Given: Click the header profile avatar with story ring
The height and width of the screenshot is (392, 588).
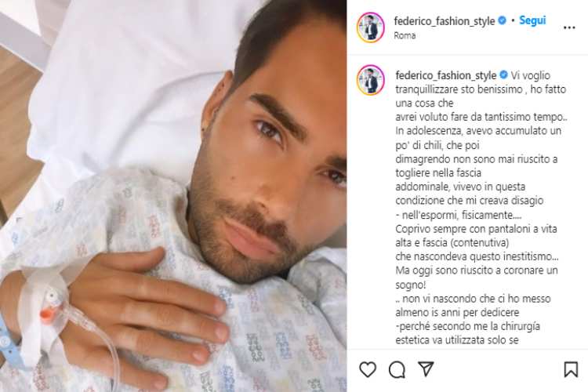Looking at the screenshot, I should point(371,27).
